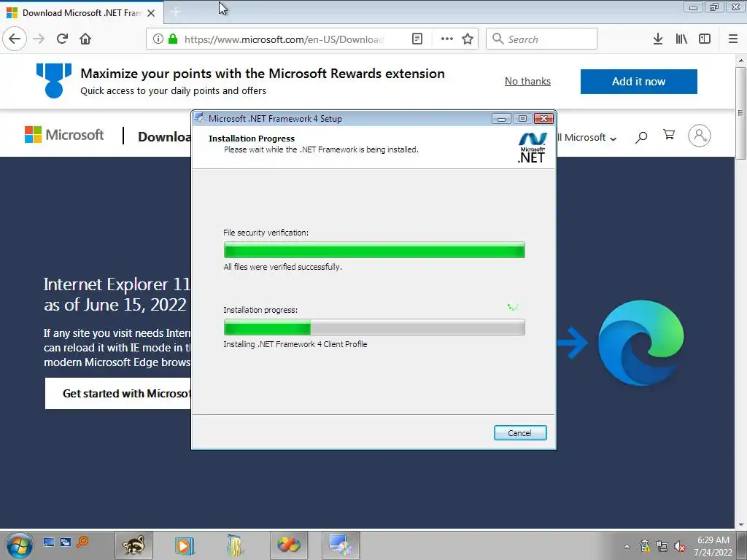The width and height of the screenshot is (747, 560).
Task: Select the Download Microsoft .NET Framework tab
Action: [82, 13]
